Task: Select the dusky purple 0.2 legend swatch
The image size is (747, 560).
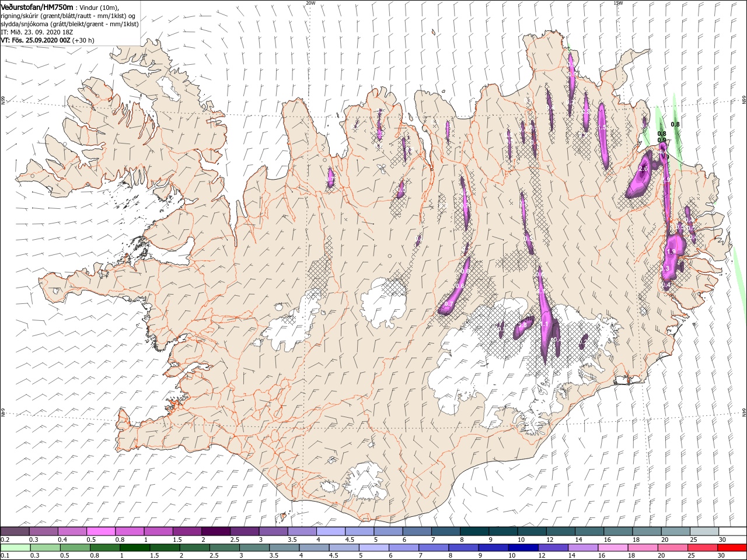Action: click(x=15, y=531)
